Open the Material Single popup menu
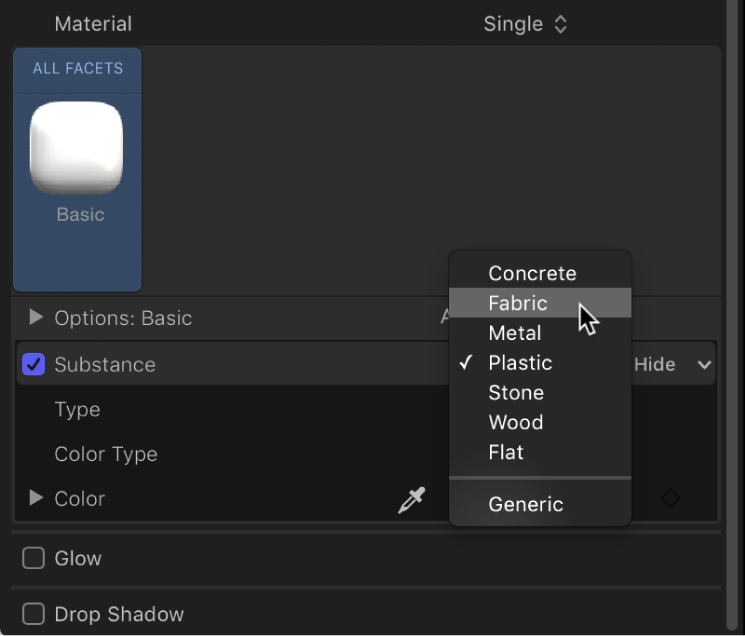Screen dimensions: 745x636 coord(525,24)
